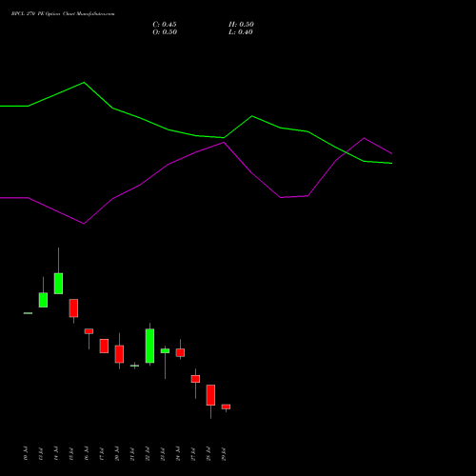The height and width of the screenshot is (476, 476).
Task: Click the high value H: 0.50
Action: (241, 25)
